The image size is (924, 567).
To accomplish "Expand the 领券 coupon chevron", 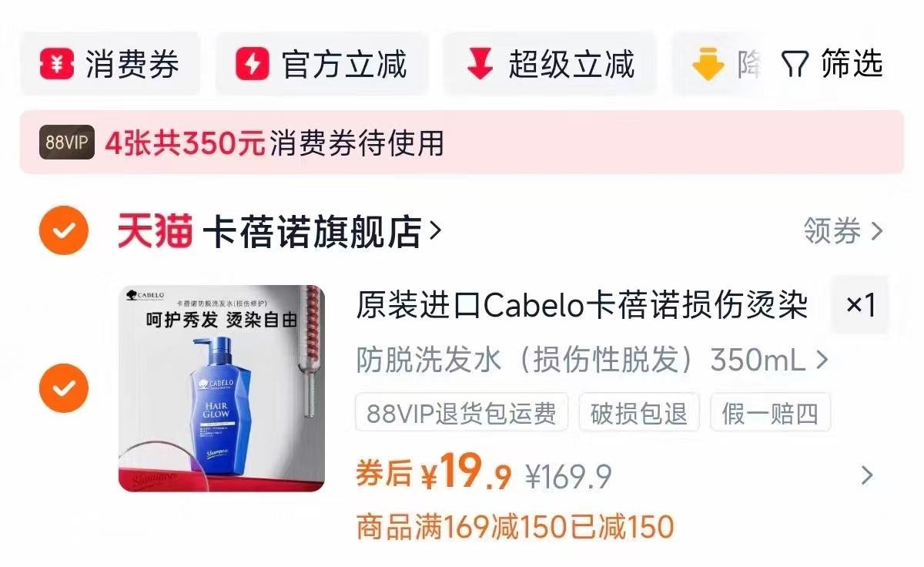I will [876, 231].
